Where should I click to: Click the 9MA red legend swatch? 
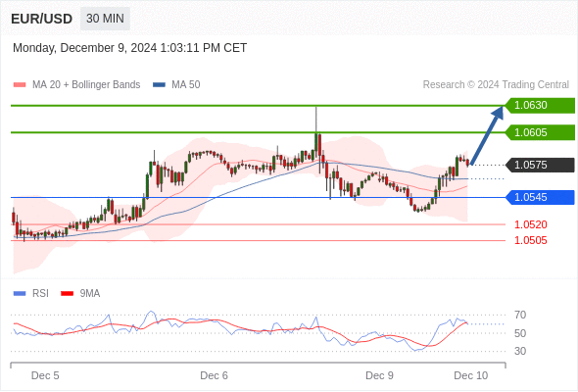67,294
